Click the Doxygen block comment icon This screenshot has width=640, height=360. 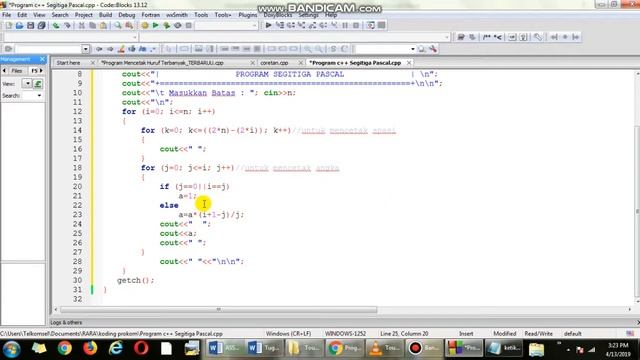click(487, 37)
